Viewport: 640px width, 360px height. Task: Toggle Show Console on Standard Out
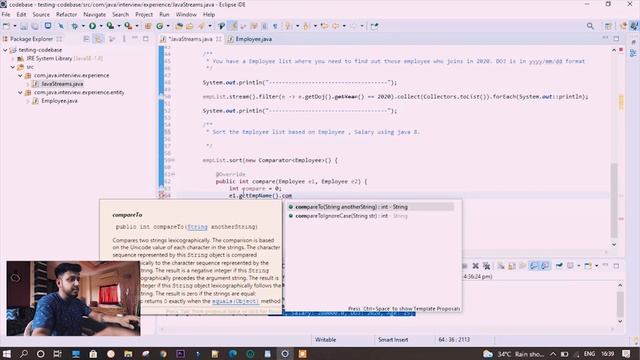point(534,266)
